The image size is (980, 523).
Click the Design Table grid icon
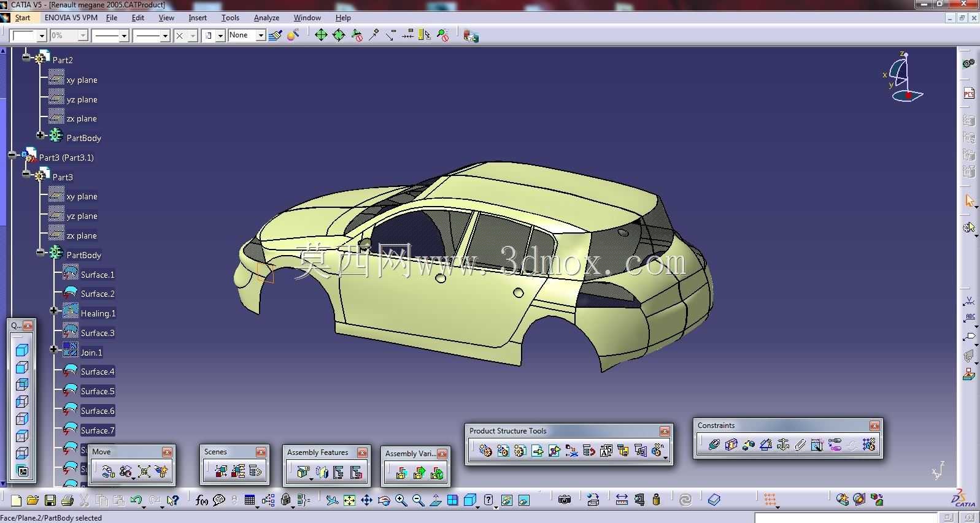click(x=250, y=500)
